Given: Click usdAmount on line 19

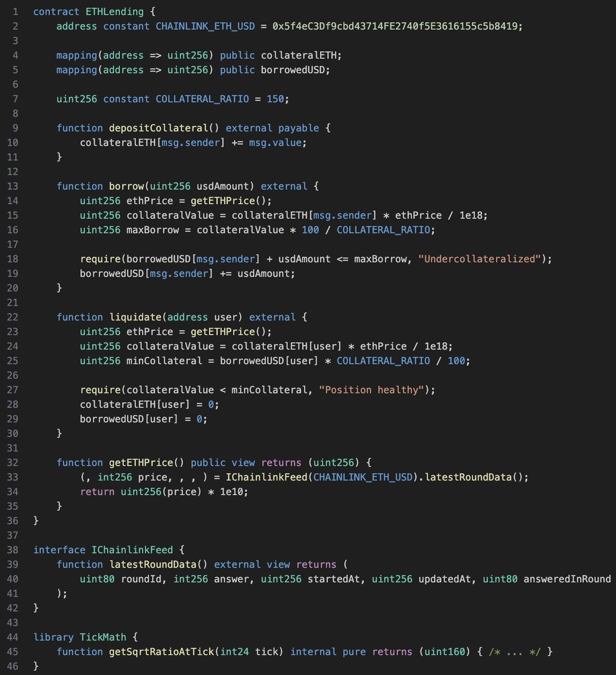Looking at the screenshot, I should click(263, 274).
